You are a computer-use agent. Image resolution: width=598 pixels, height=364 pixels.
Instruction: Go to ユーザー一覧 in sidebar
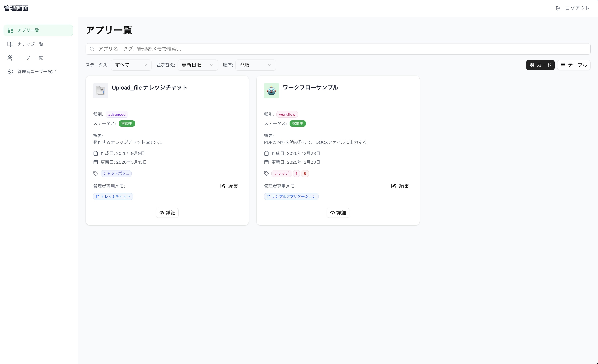click(38, 58)
